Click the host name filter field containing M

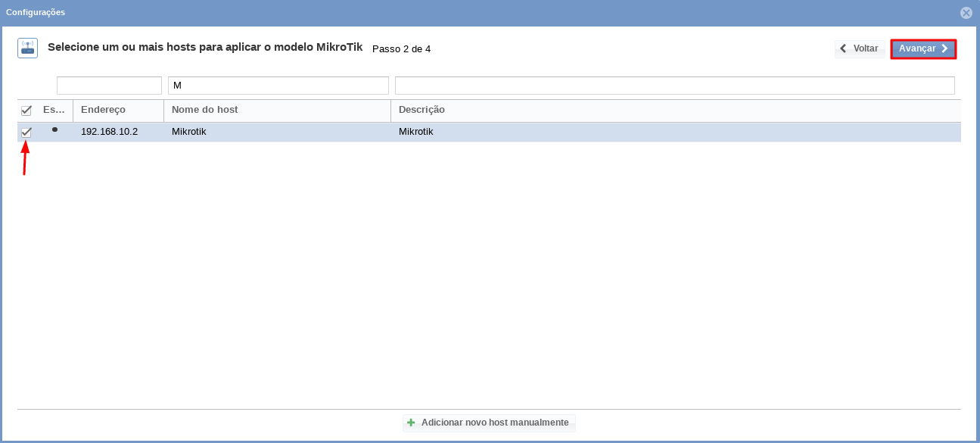tap(278, 86)
